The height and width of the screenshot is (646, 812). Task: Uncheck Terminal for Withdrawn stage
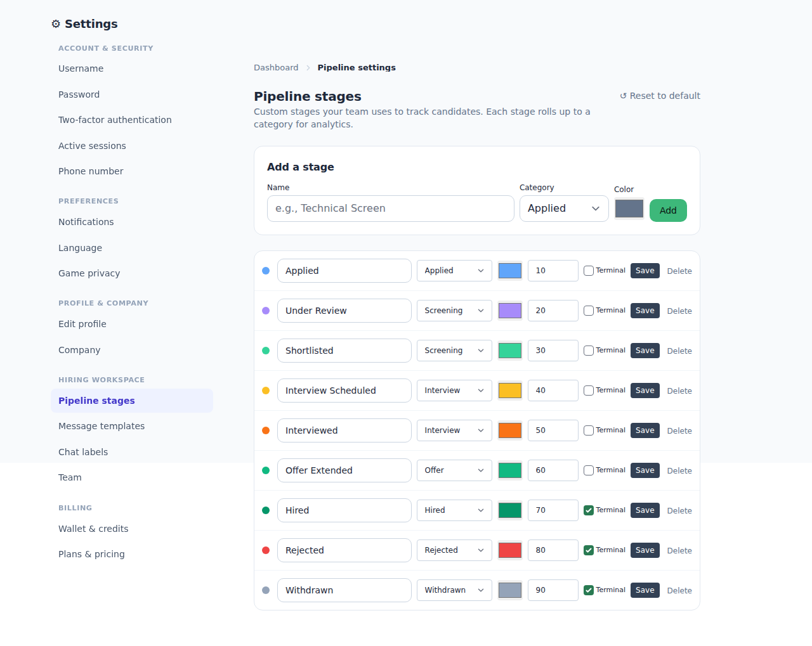tap(589, 590)
